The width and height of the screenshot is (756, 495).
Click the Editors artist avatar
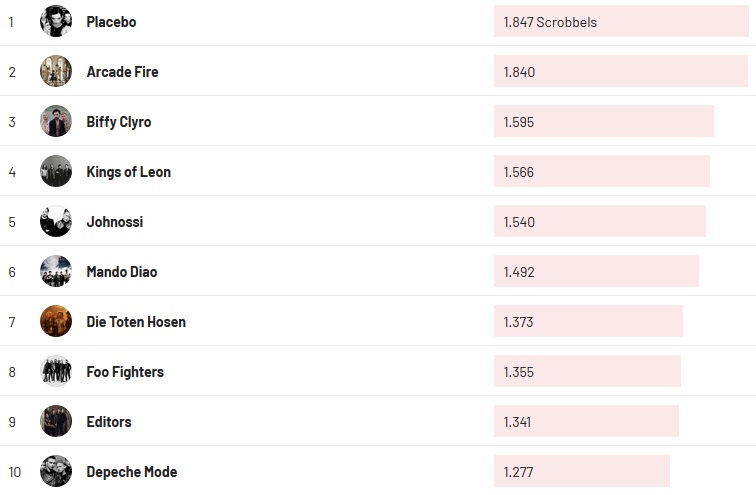click(56, 421)
